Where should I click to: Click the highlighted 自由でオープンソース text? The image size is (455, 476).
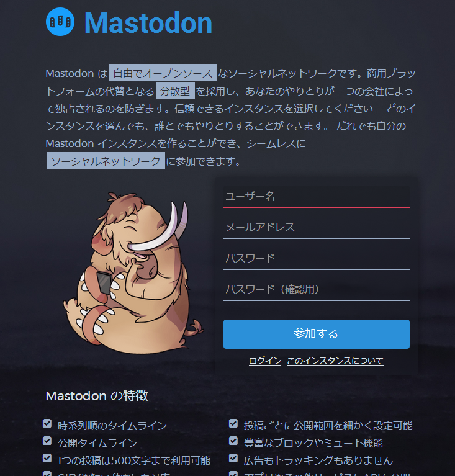pyautogui.click(x=163, y=73)
